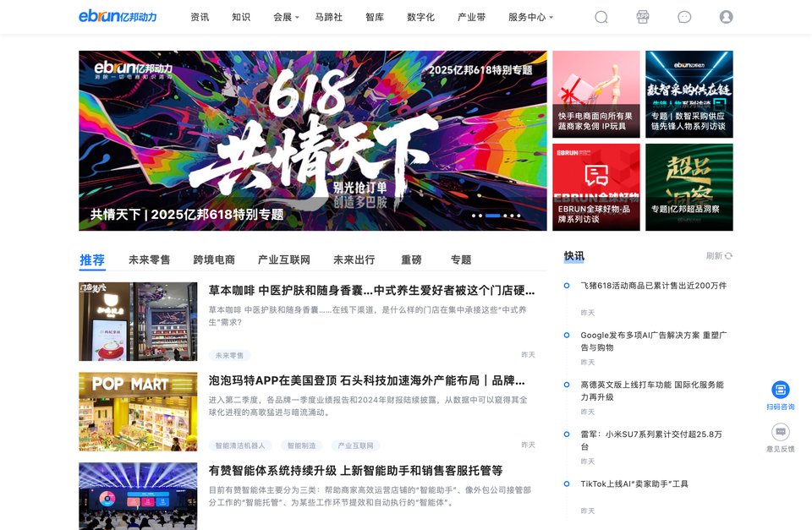This screenshot has height=530, width=812.
Task: Open the 产业带 nav item
Action: click(x=472, y=17)
